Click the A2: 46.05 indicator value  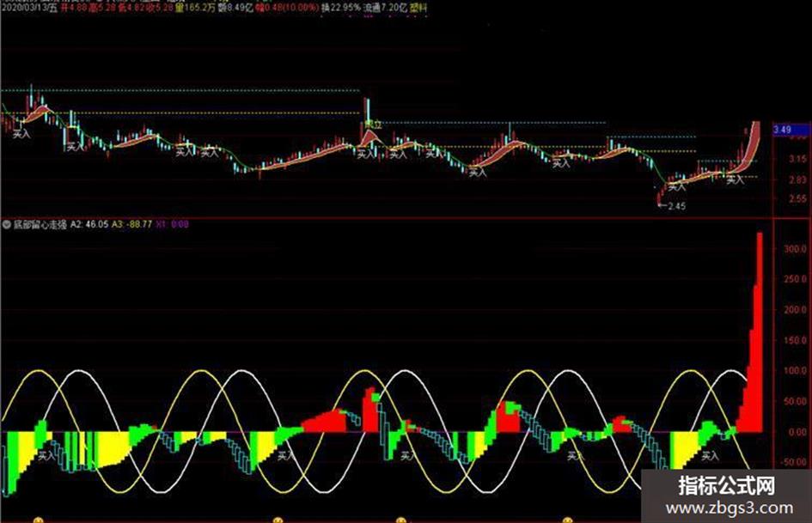click(x=89, y=225)
